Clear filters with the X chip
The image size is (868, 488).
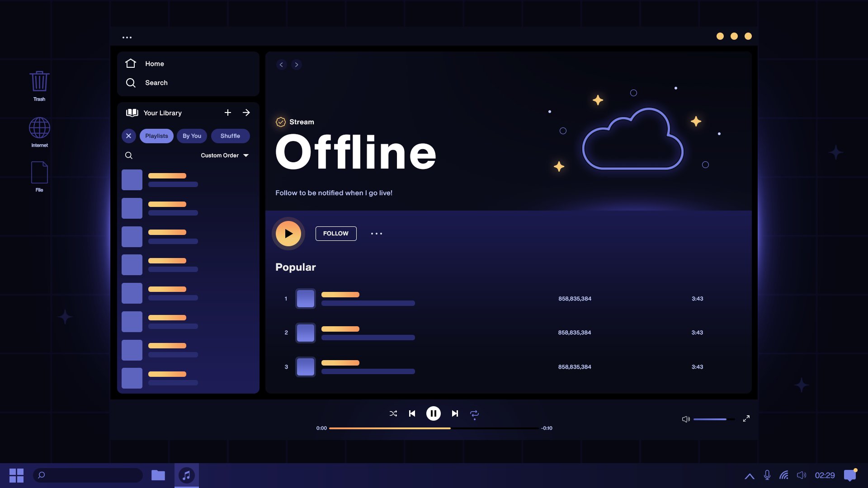tap(129, 136)
